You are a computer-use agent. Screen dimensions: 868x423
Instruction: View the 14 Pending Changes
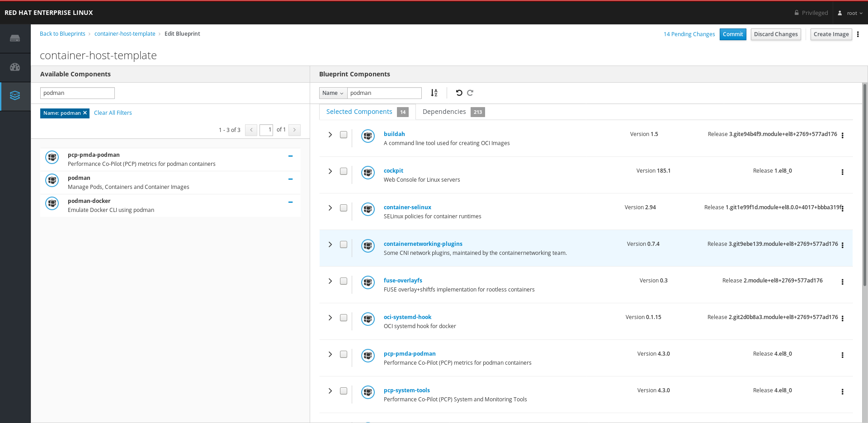pyautogui.click(x=689, y=34)
